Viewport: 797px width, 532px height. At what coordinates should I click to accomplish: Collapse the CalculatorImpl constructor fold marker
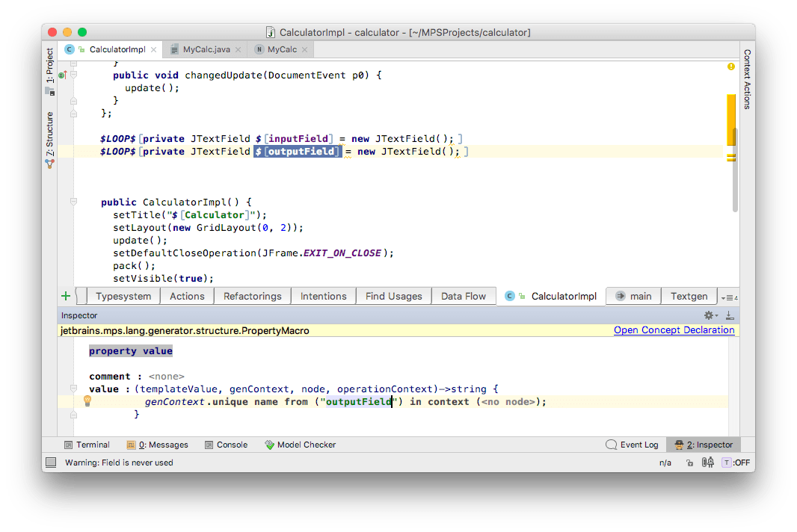coord(73,202)
